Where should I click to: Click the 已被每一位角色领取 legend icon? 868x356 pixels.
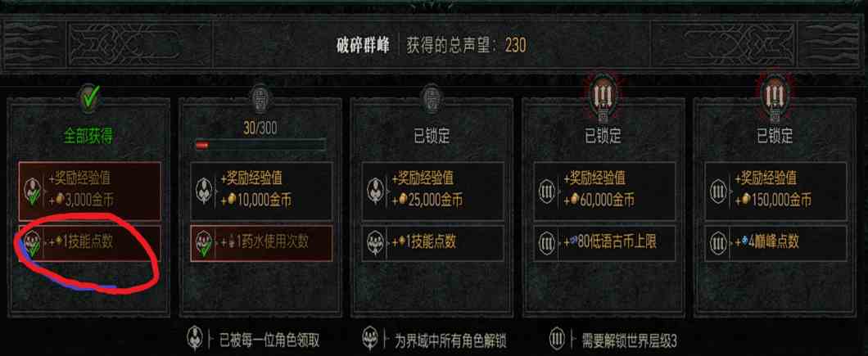coord(195,338)
